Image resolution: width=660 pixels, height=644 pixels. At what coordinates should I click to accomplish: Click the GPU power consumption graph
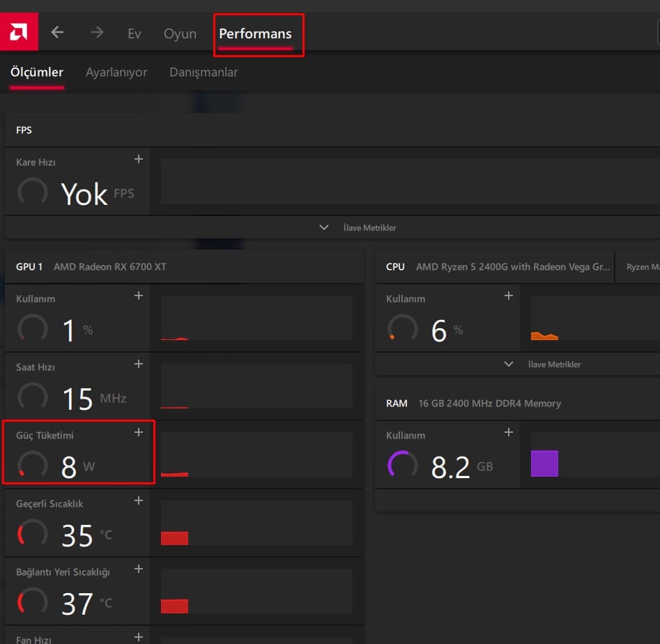[256, 454]
